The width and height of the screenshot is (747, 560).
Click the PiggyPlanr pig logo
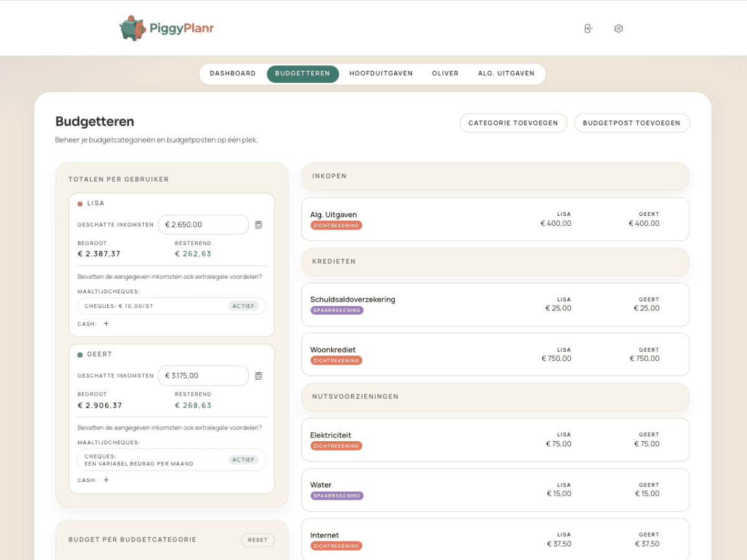tap(132, 27)
